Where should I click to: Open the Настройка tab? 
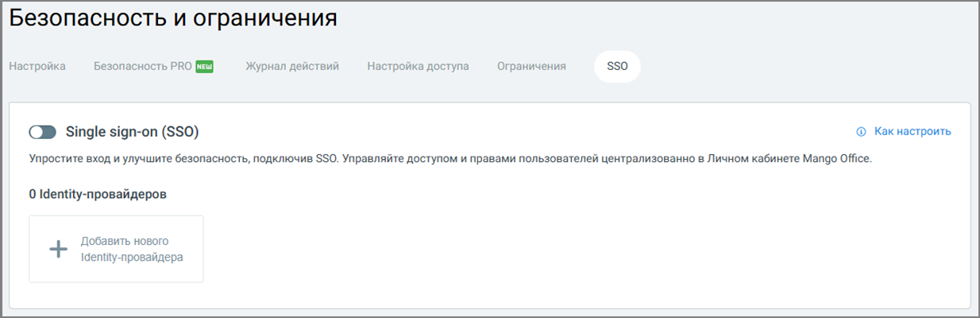[37, 66]
